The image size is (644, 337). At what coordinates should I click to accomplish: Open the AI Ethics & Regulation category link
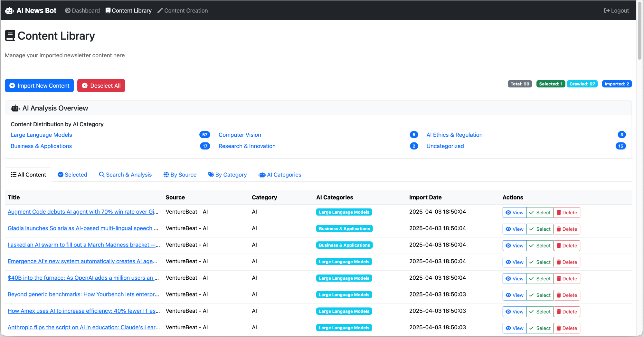454,135
